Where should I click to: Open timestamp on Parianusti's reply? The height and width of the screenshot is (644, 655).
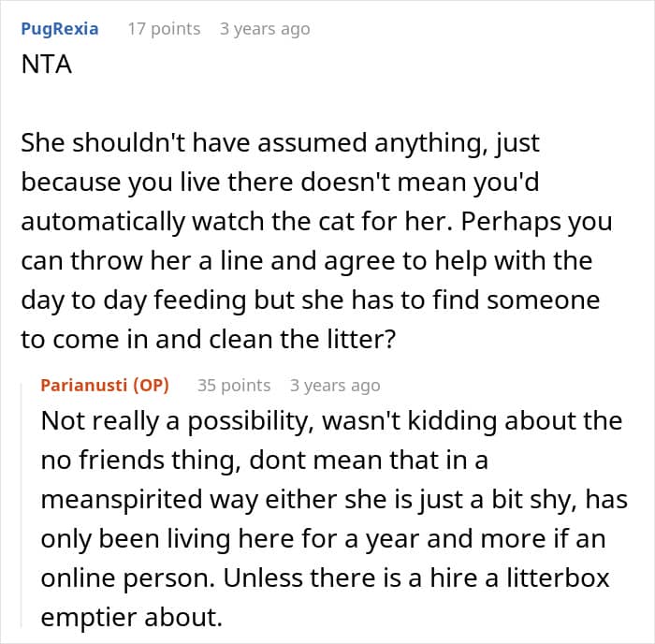[335, 386]
